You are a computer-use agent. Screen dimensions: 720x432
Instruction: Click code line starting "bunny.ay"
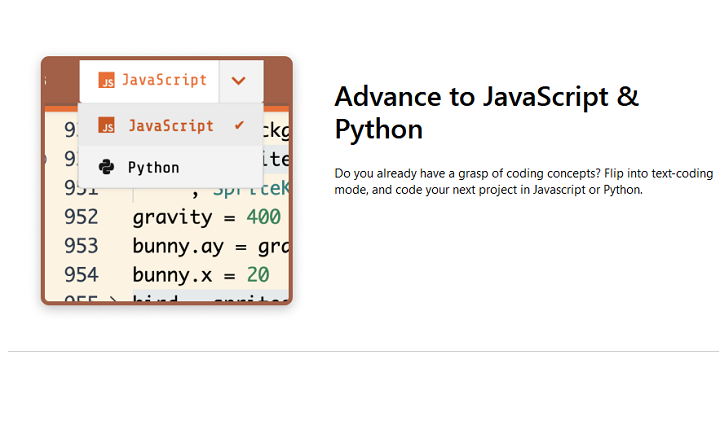tap(211, 247)
